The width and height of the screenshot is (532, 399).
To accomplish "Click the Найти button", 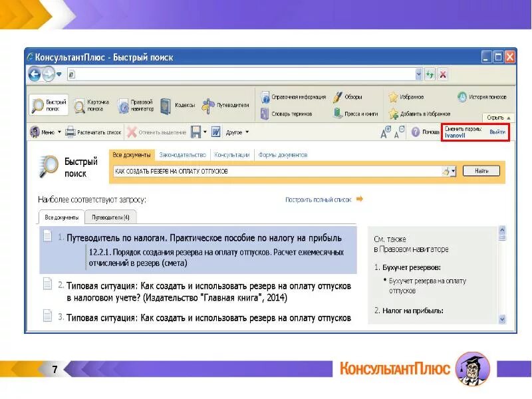I will (481, 171).
